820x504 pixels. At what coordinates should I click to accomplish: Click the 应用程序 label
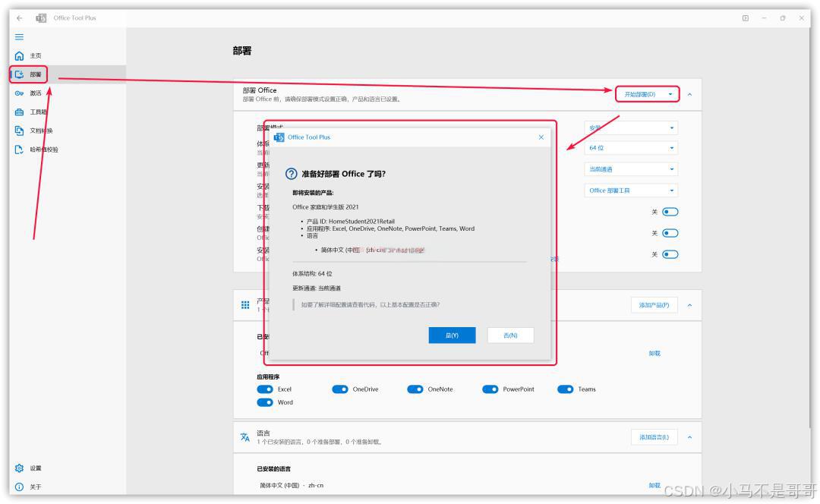click(x=268, y=377)
